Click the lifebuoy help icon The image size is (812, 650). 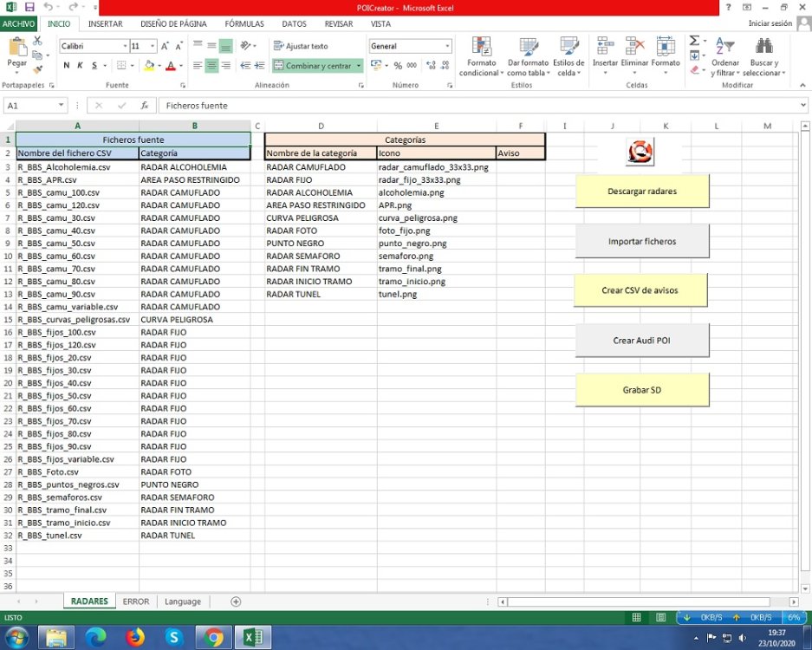(x=640, y=152)
